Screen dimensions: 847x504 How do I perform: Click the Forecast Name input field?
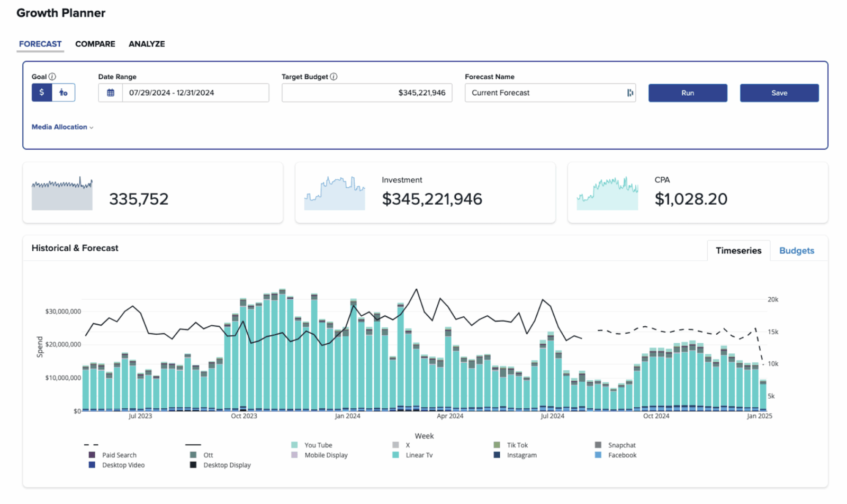[545, 93]
